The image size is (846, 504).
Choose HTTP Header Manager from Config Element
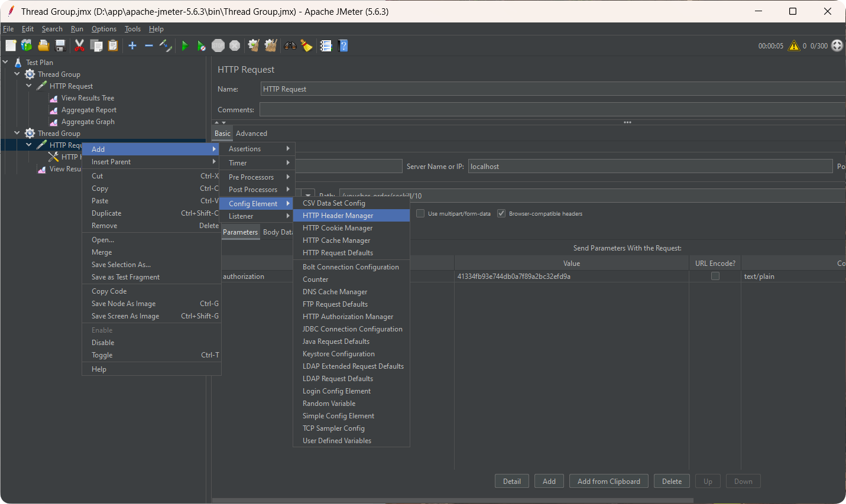351,216
